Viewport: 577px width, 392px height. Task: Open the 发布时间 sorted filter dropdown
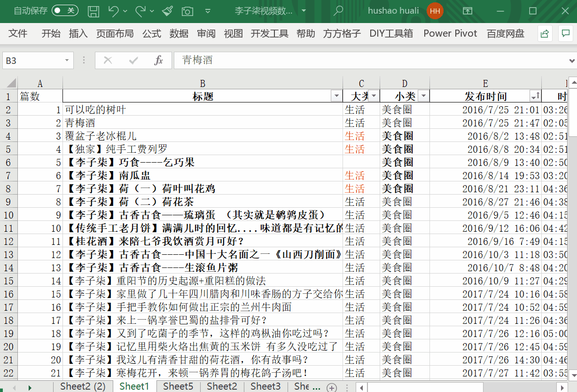tap(535, 96)
